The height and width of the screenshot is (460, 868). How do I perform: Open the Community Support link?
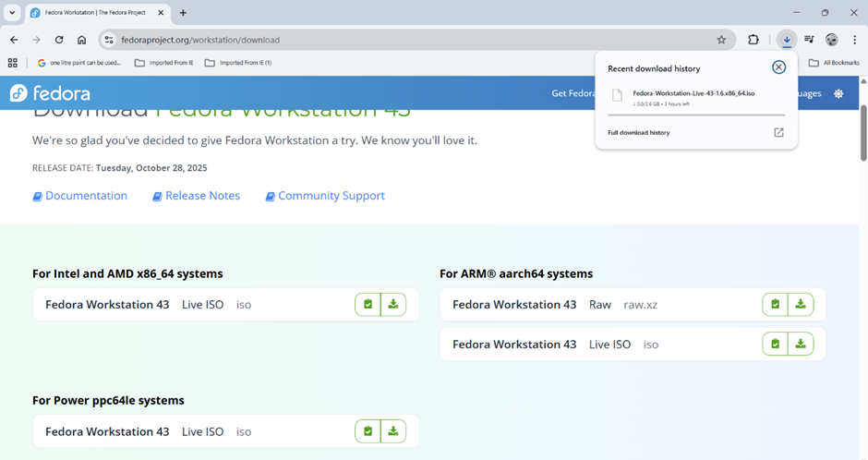point(331,196)
